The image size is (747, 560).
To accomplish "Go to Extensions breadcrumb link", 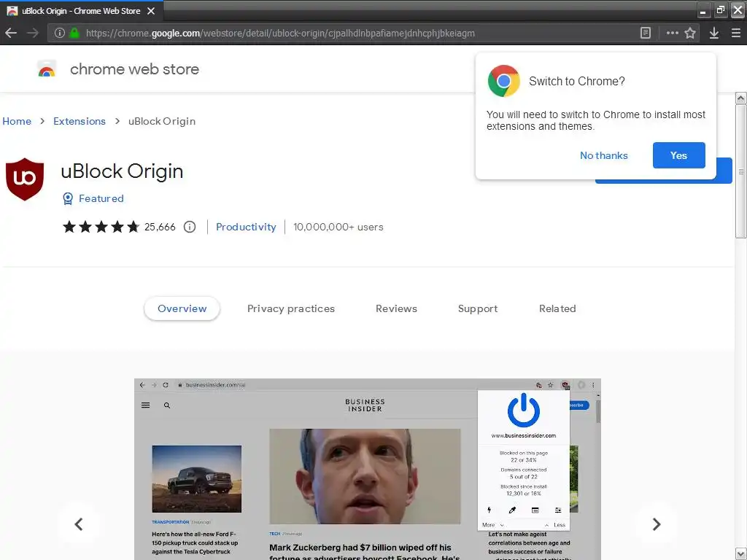I will point(79,121).
